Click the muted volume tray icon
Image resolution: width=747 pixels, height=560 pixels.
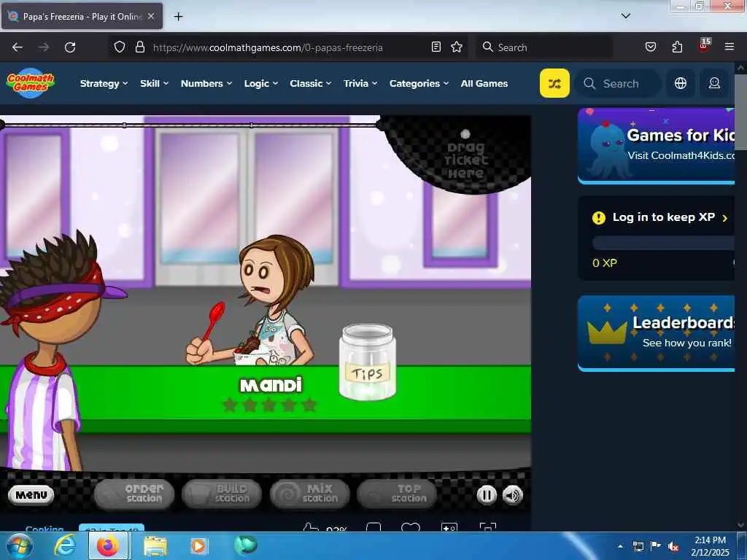[673, 546]
